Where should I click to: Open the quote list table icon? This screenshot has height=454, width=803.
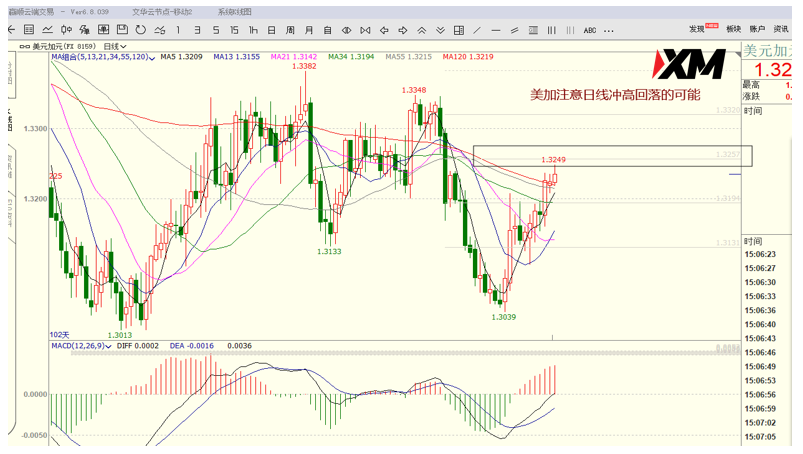(x=29, y=30)
